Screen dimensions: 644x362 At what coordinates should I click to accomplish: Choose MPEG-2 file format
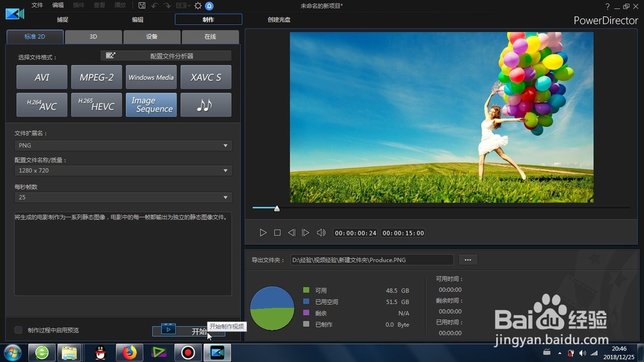(97, 77)
